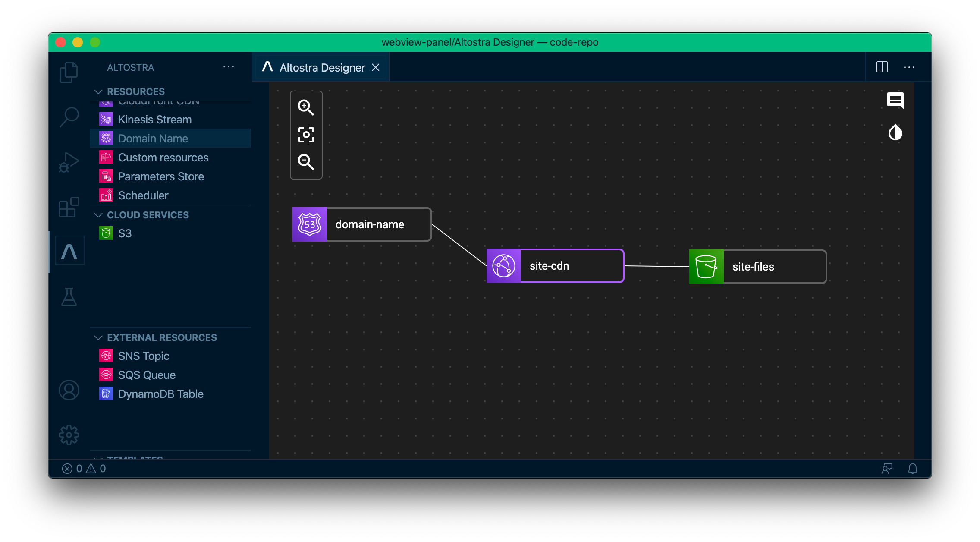Select Scheduler resource
The image size is (980, 542).
pyautogui.click(x=170, y=195)
